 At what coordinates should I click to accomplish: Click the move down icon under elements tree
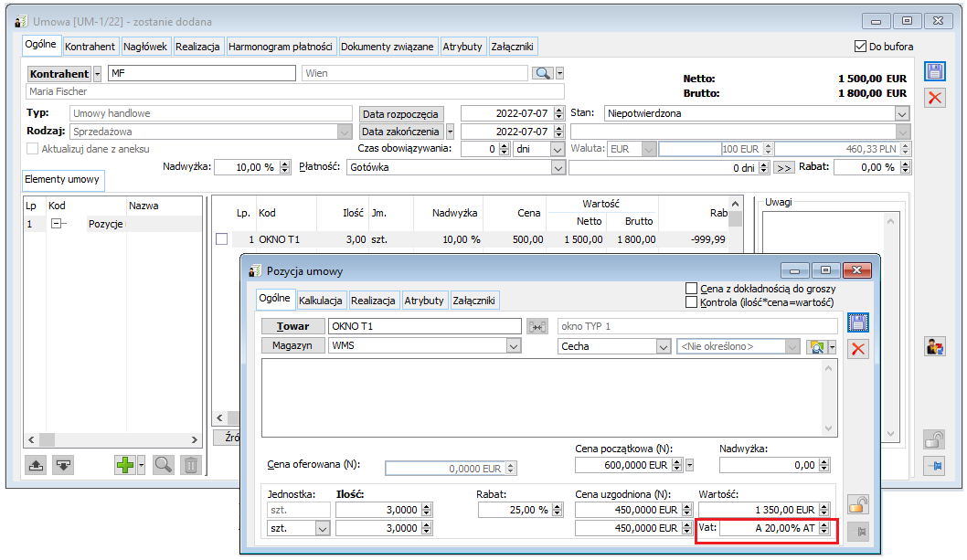[63, 465]
